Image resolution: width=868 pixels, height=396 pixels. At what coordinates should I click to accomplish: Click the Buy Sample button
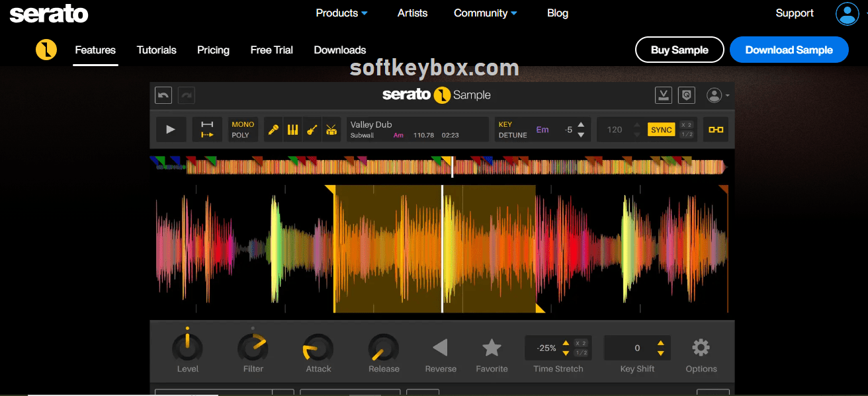679,50
